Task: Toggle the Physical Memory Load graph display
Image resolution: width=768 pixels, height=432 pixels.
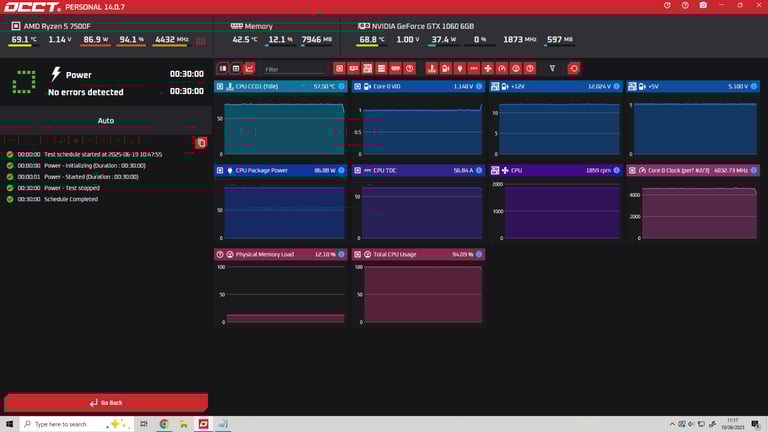Action: (220, 255)
